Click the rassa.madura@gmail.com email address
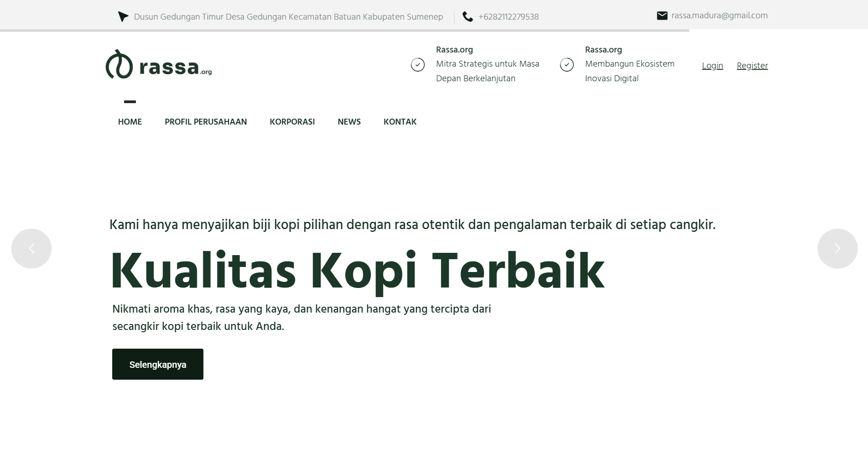The height and width of the screenshot is (460, 868). coord(720,16)
